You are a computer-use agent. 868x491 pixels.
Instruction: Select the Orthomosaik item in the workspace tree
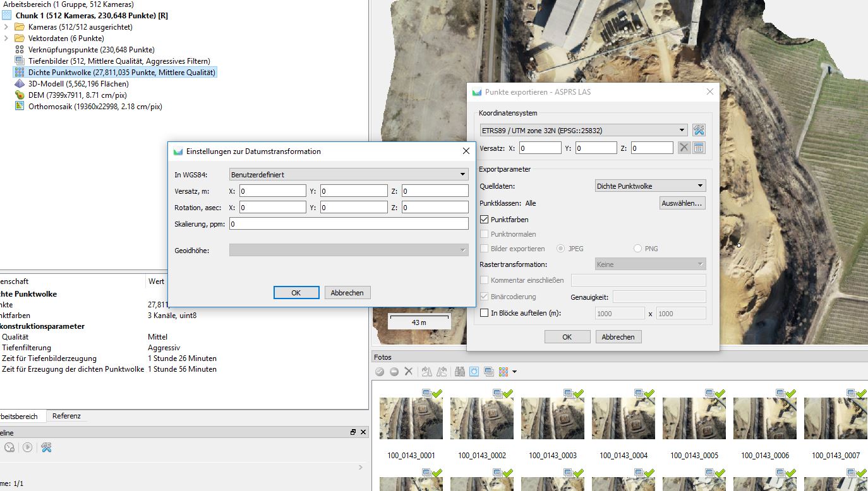[x=95, y=107]
